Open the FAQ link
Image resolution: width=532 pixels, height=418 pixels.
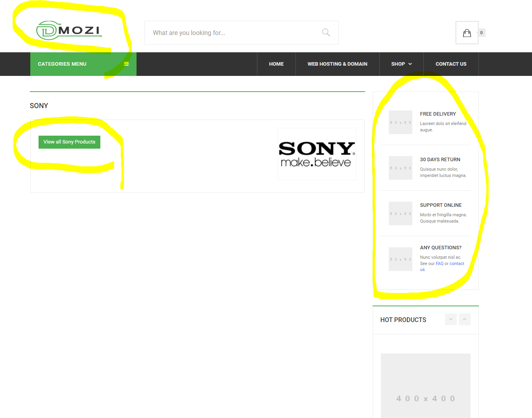pyautogui.click(x=440, y=264)
